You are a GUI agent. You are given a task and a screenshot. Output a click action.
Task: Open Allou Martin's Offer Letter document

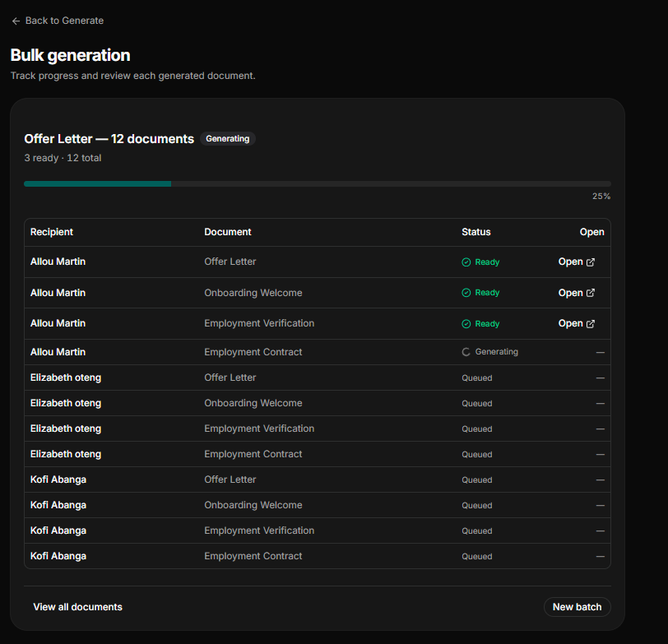pos(577,262)
